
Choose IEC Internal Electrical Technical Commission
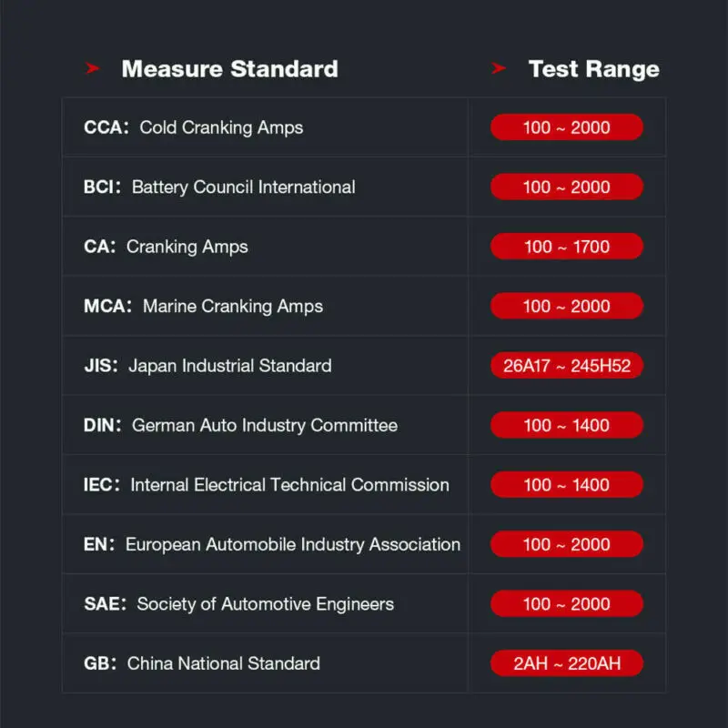point(266,485)
